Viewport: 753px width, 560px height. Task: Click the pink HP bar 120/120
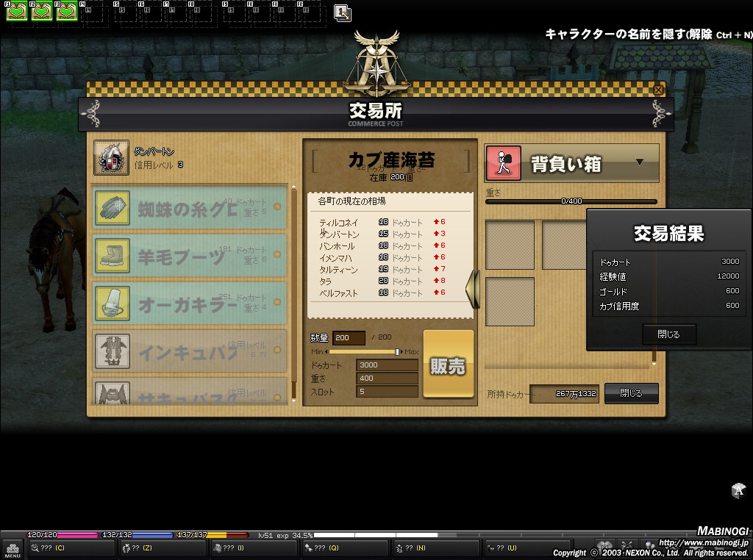62,534
